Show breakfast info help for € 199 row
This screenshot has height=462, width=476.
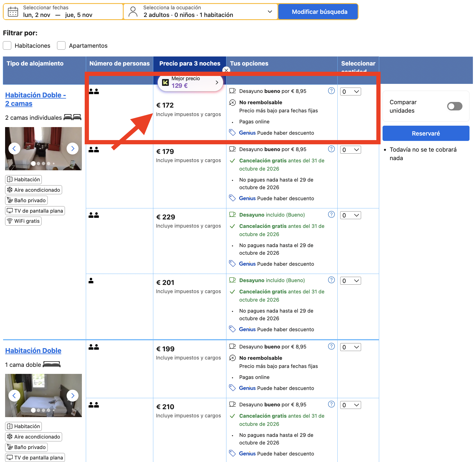(x=331, y=346)
